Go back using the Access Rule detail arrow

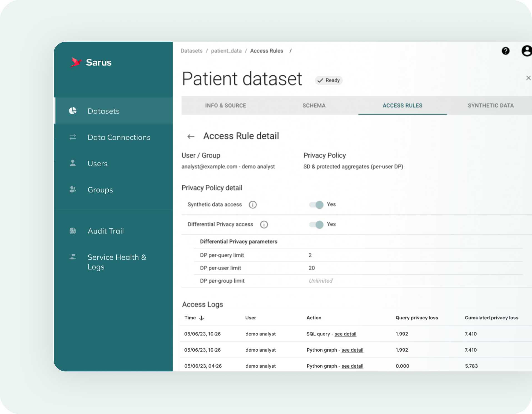[x=191, y=136]
